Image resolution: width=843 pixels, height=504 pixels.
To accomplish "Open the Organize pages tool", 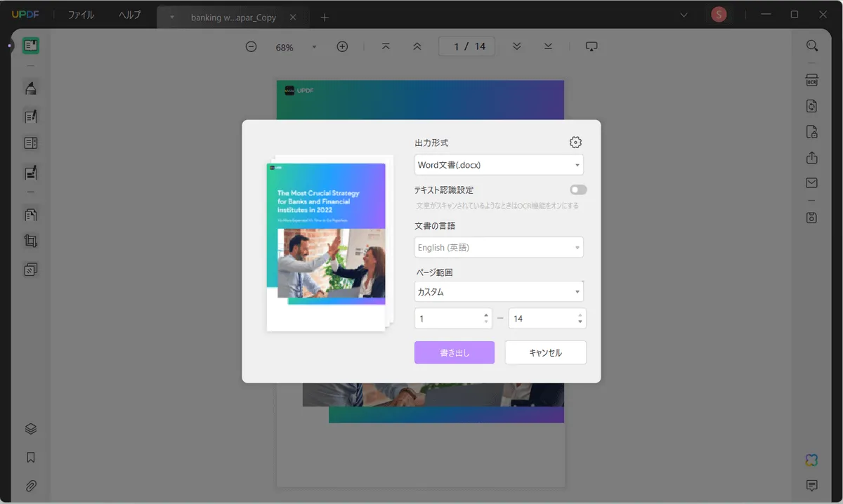I will click(30, 214).
